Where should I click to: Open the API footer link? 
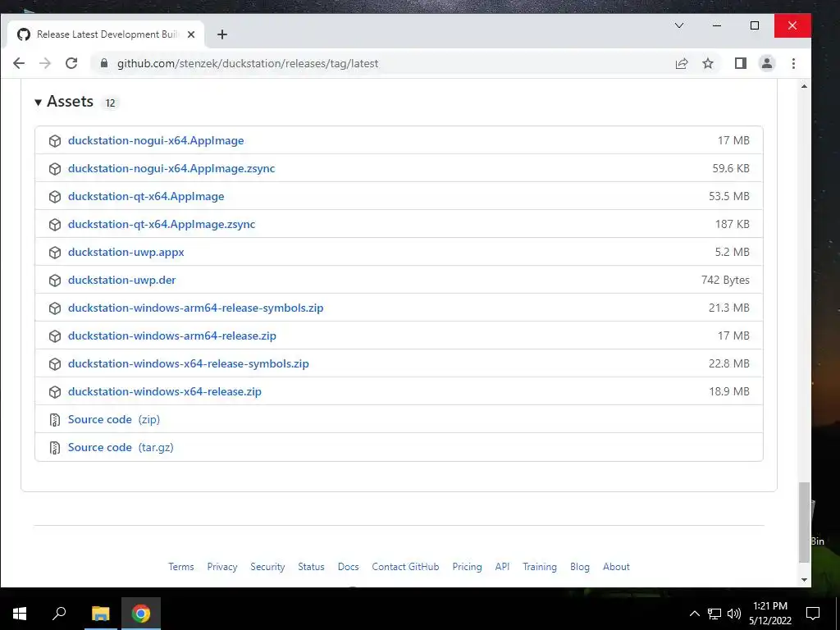coord(502,567)
